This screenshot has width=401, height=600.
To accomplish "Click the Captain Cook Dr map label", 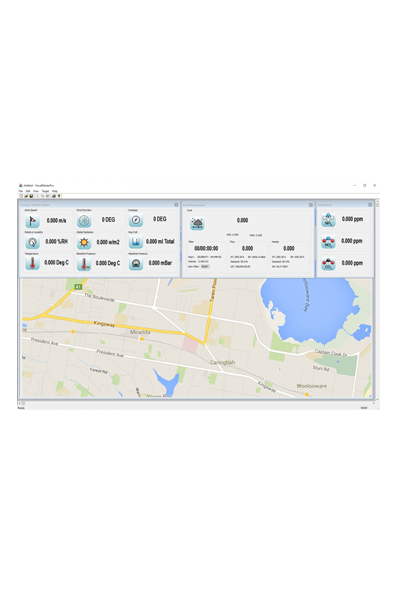I will (x=331, y=353).
